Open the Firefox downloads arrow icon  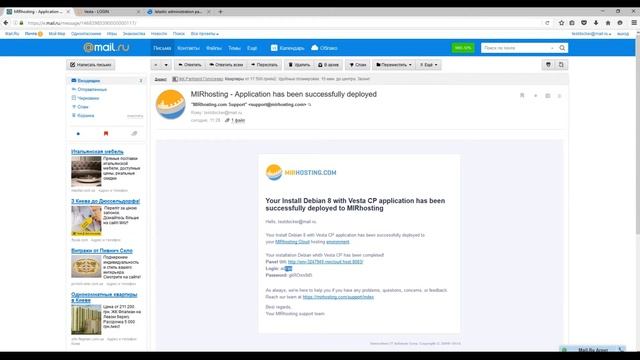[596, 23]
